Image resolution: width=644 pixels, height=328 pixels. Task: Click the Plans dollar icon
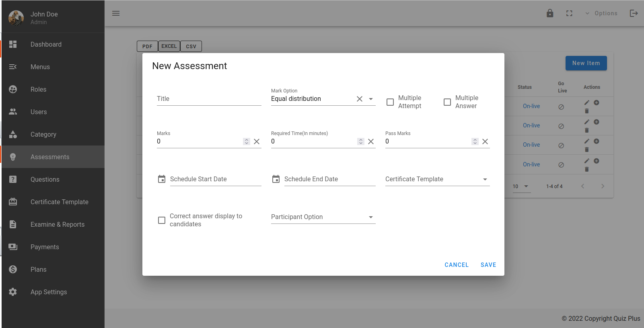[13, 269]
